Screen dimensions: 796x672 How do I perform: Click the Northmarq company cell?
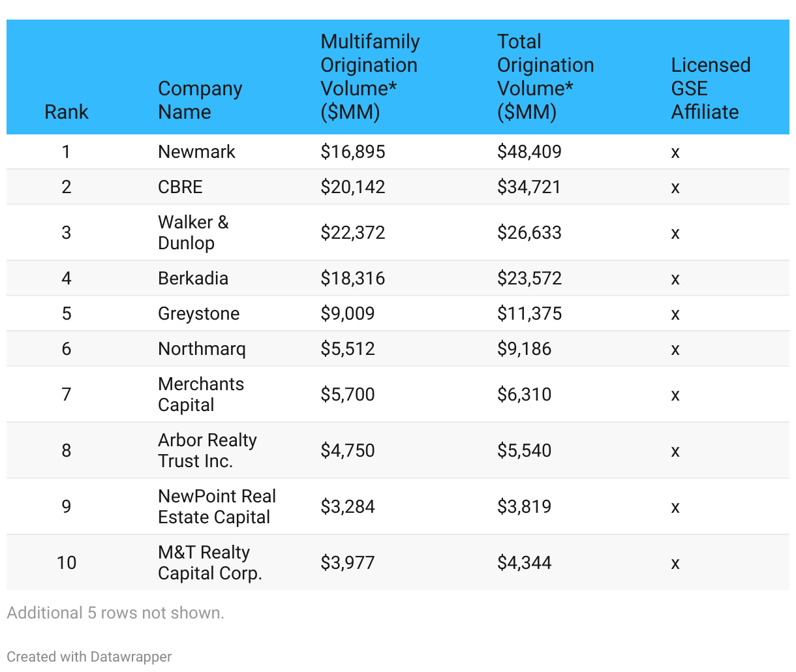[x=202, y=349]
